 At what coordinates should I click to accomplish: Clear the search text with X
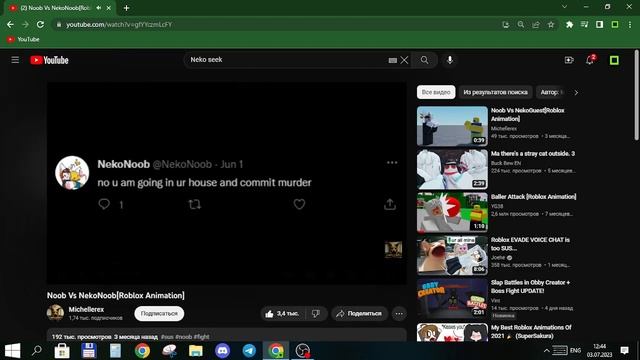404,60
